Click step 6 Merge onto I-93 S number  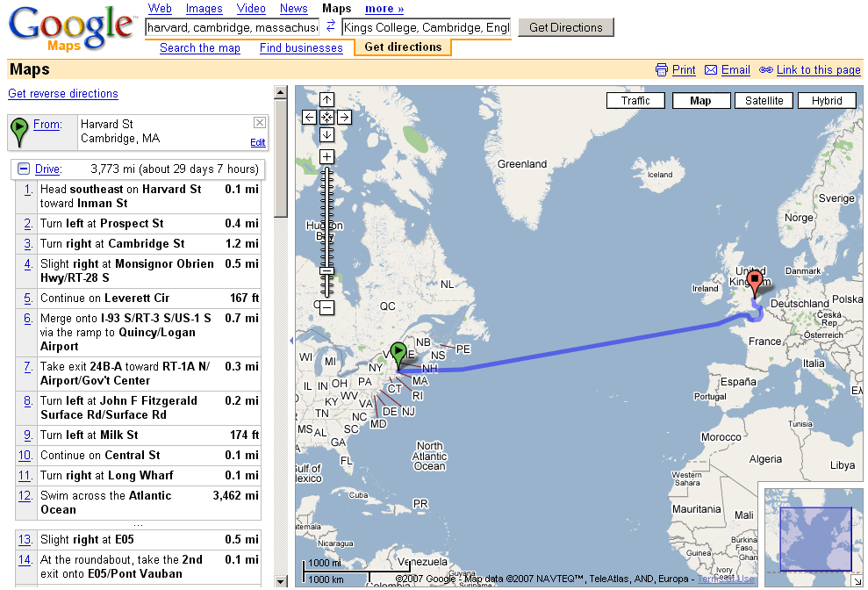point(28,318)
